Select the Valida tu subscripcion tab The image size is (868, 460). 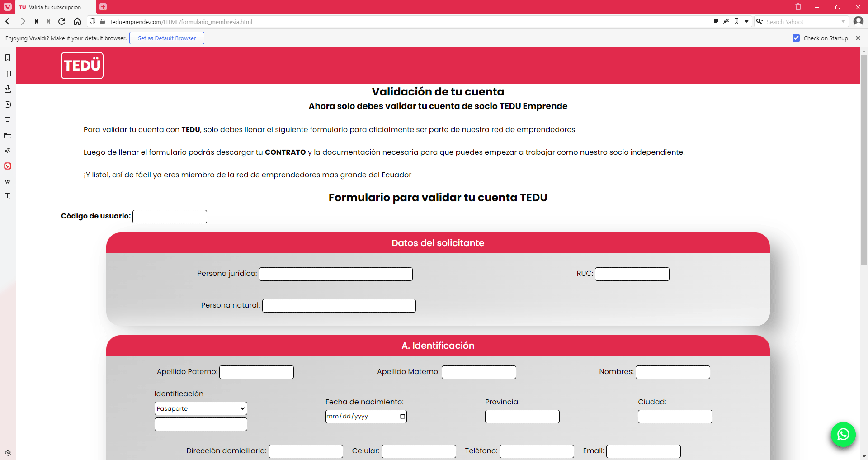tap(55, 7)
